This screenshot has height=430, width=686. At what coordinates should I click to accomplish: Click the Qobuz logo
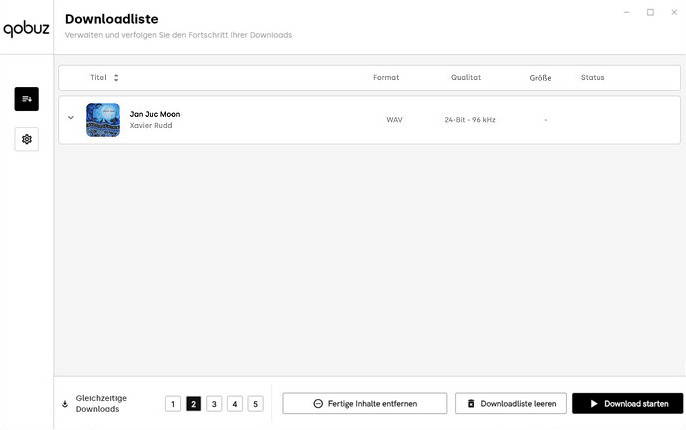click(26, 29)
